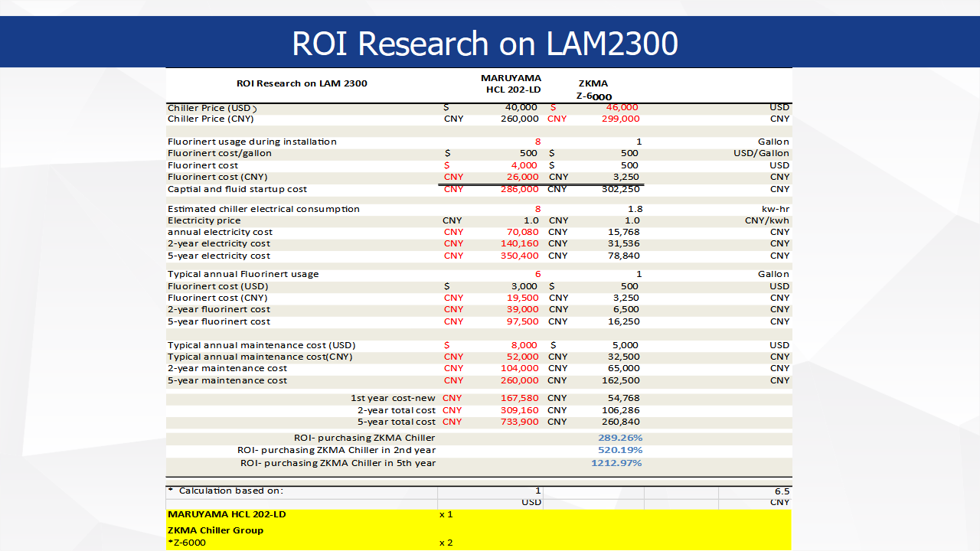Click the 350,400 five-year electricity cost cell
The width and height of the screenshot is (980, 551).
(518, 256)
